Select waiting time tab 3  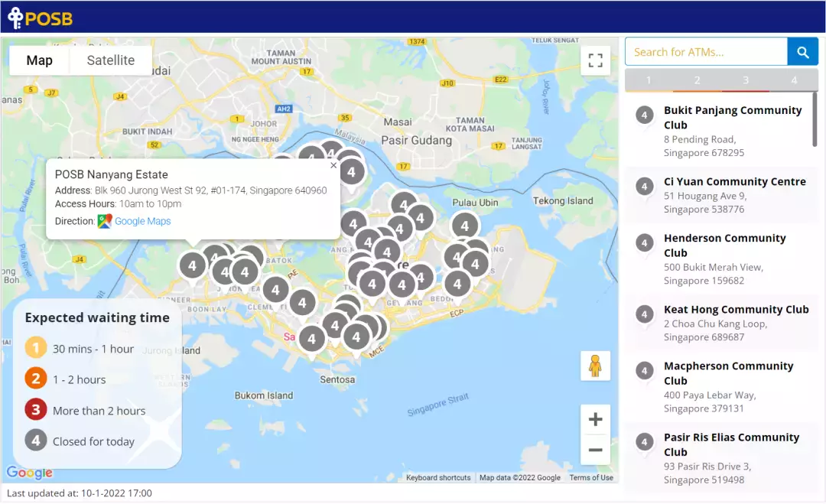click(746, 80)
